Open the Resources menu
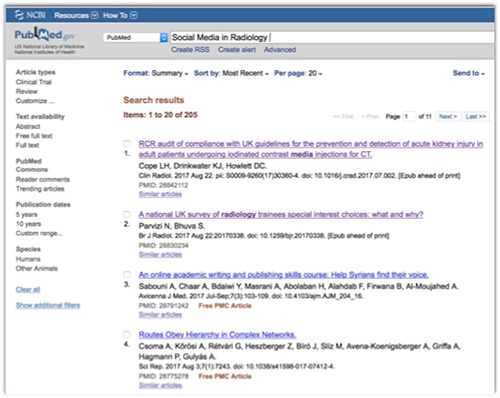The height and width of the screenshot is (398, 500). pos(76,15)
